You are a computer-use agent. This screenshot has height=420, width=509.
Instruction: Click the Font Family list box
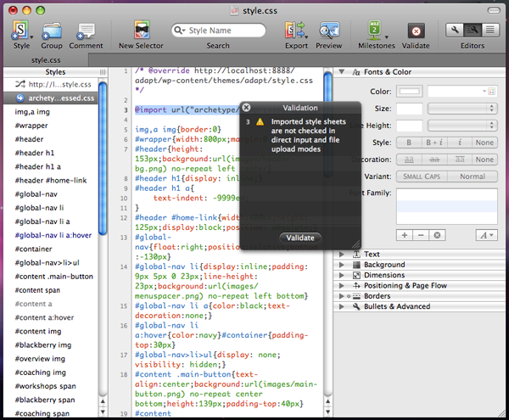447,206
